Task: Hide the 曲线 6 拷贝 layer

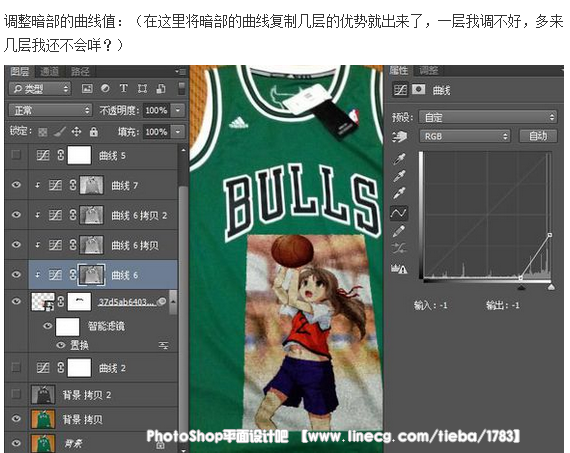Action: [x=16, y=245]
